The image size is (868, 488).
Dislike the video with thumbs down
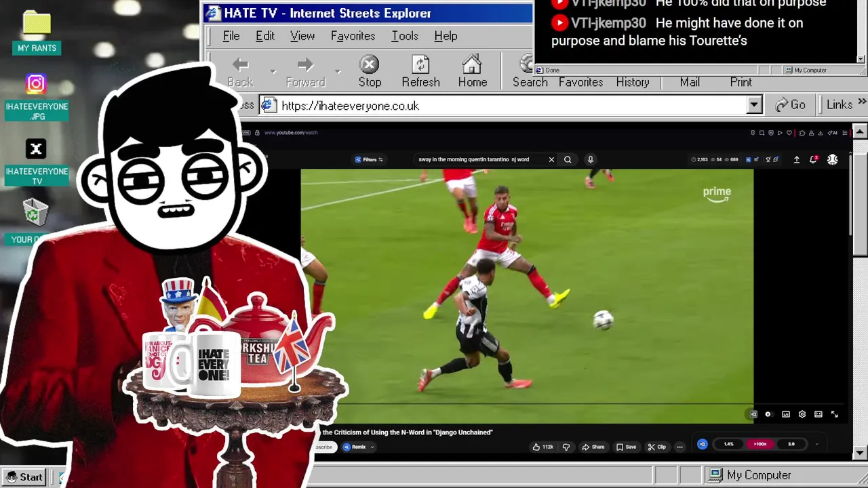[566, 447]
